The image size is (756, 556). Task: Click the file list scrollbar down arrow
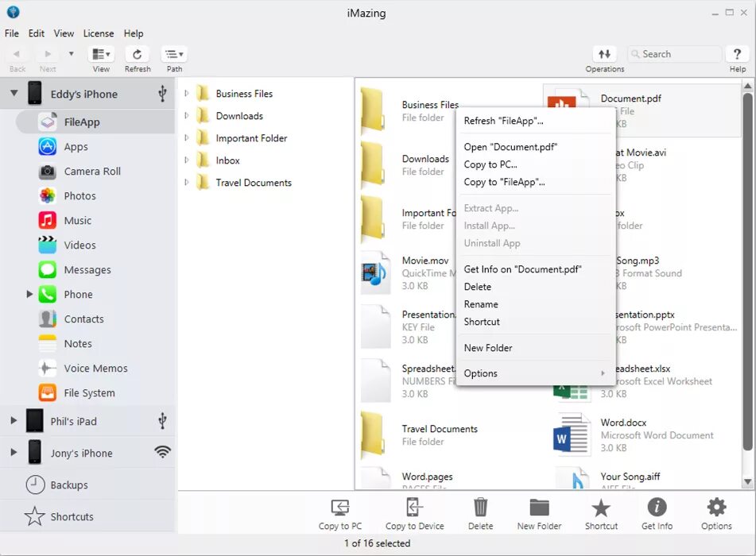(747, 481)
